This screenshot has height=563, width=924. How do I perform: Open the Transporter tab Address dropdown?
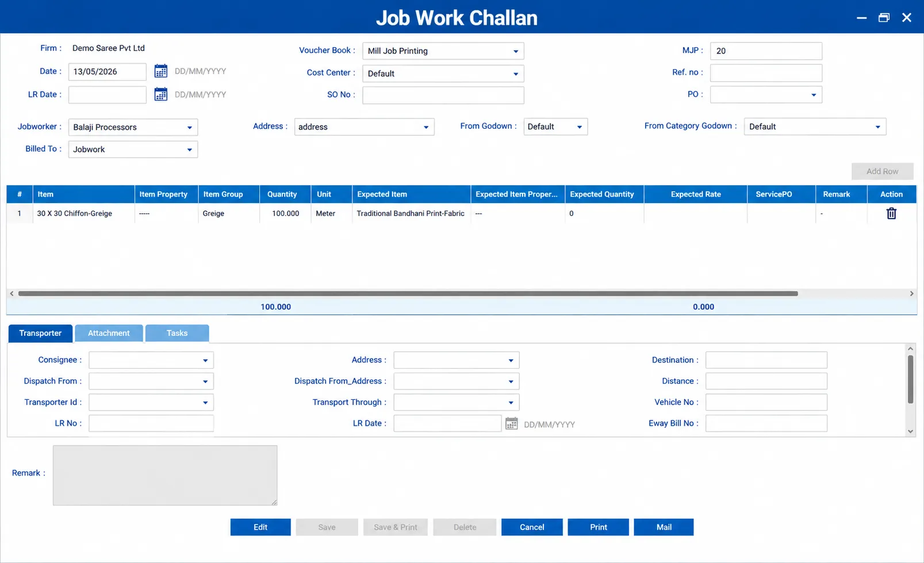457,360
